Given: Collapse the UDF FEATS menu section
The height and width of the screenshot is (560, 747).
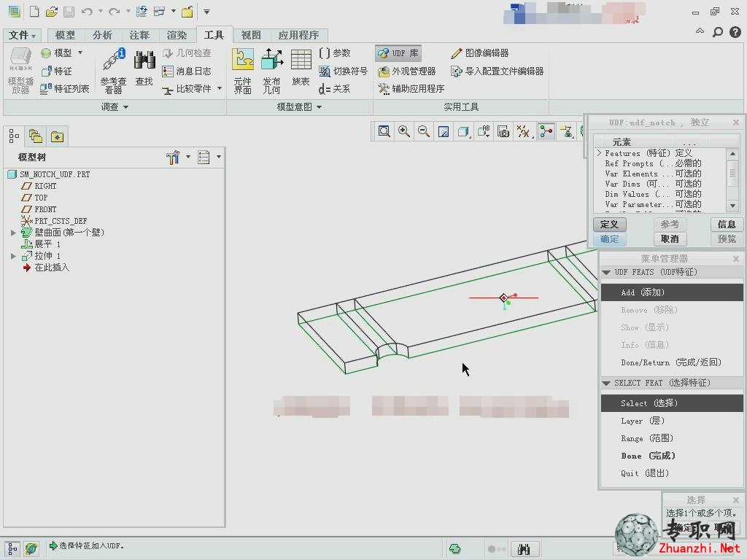Looking at the screenshot, I should tap(606, 273).
